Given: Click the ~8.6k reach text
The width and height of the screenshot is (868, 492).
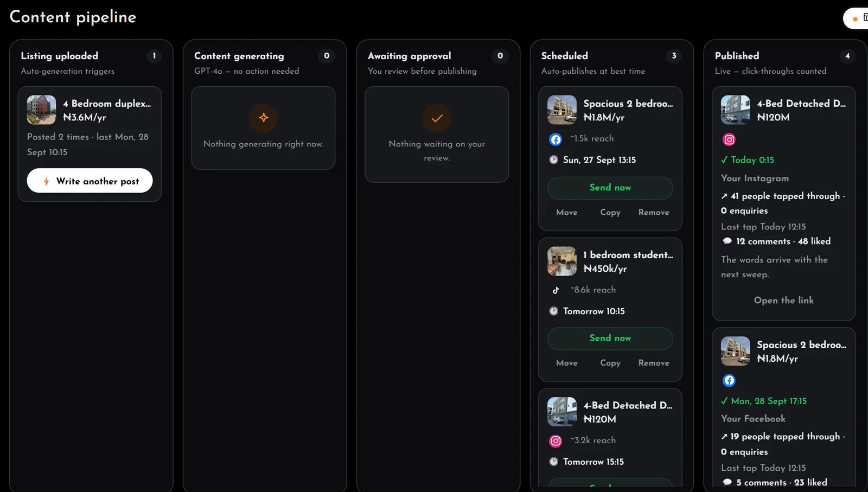Looking at the screenshot, I should coord(593,290).
